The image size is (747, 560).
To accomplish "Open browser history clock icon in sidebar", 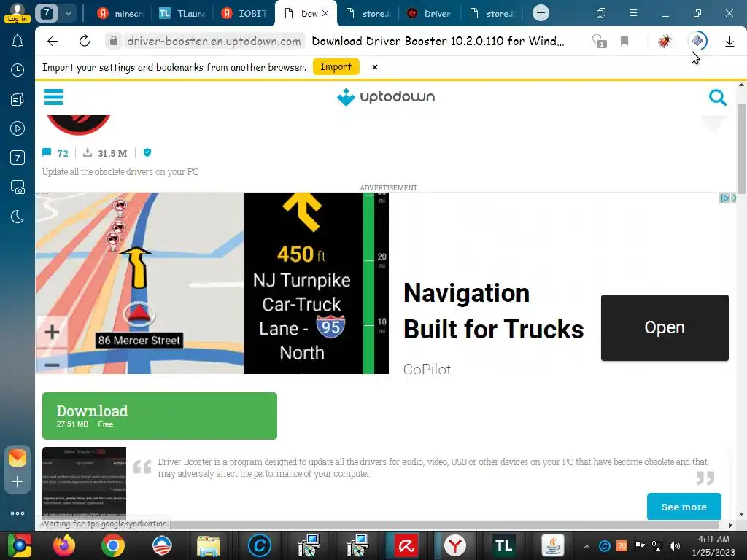I will click(x=18, y=70).
